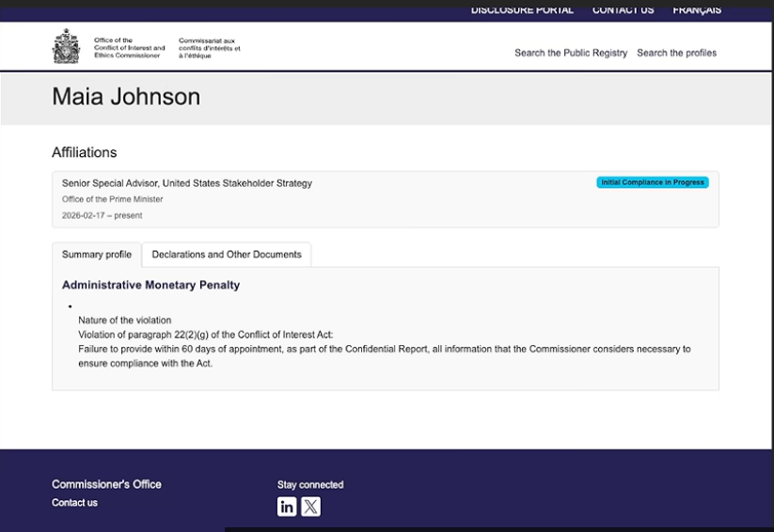Open the LinkedIn icon under Stay connected
Viewport: 774px width, 532px height.
click(x=287, y=507)
